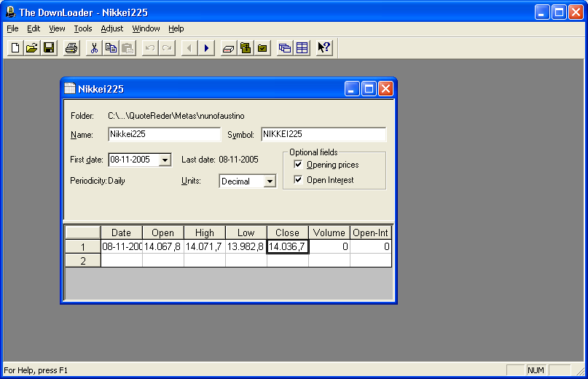The image size is (588, 379).
Task: Toggle the Open Interest checkbox
Action: (298, 180)
